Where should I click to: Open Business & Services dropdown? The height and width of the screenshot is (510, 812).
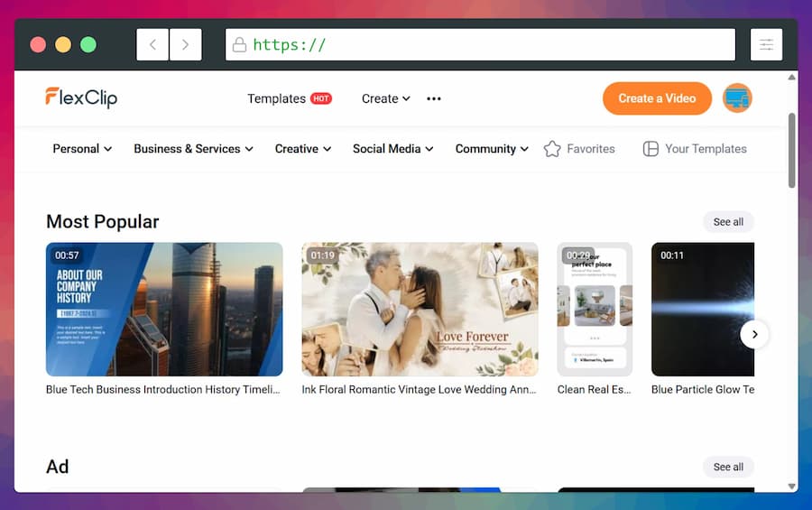pyautogui.click(x=194, y=149)
